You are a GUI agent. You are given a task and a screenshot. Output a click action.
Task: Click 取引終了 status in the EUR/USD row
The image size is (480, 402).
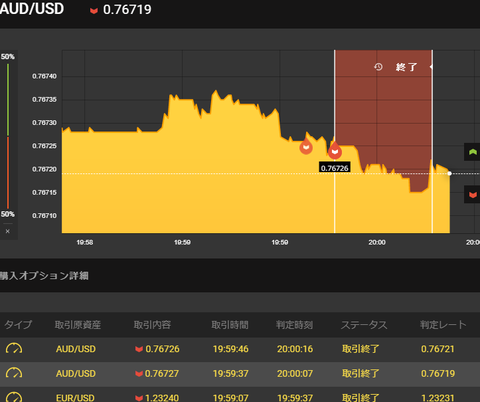(x=360, y=397)
